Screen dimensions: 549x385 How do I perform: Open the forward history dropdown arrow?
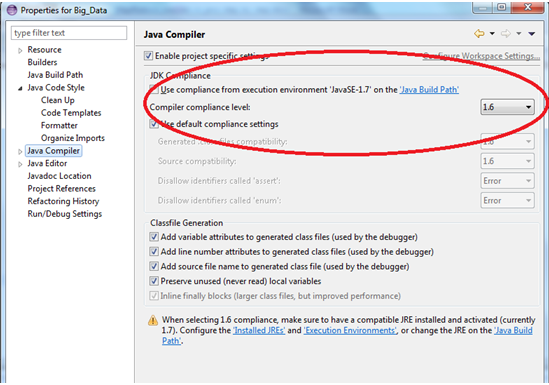(x=519, y=34)
